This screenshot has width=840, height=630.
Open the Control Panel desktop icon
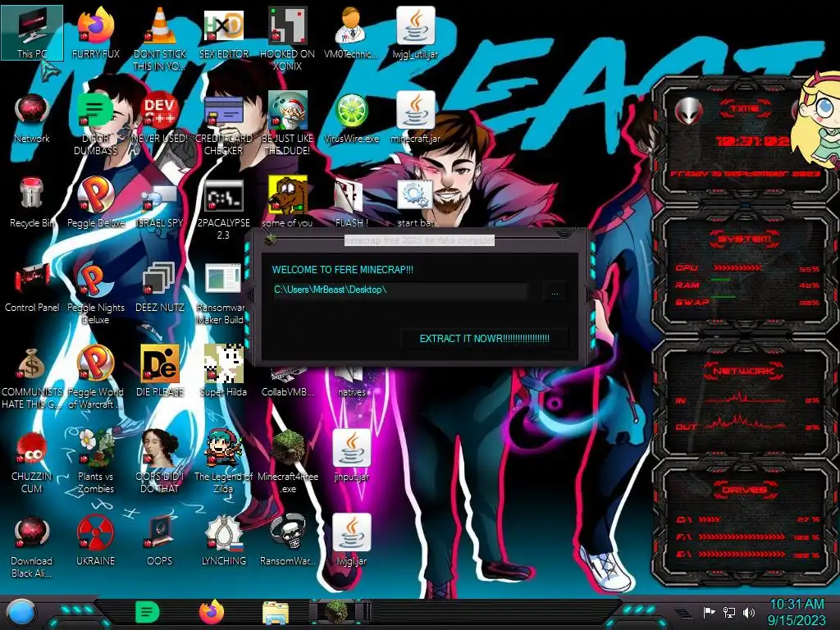click(32, 287)
